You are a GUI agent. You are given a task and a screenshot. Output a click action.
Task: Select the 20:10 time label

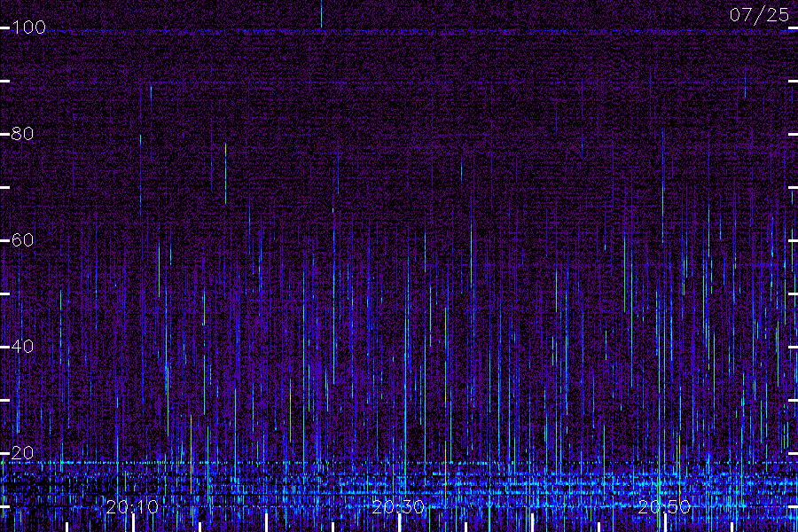click(132, 507)
